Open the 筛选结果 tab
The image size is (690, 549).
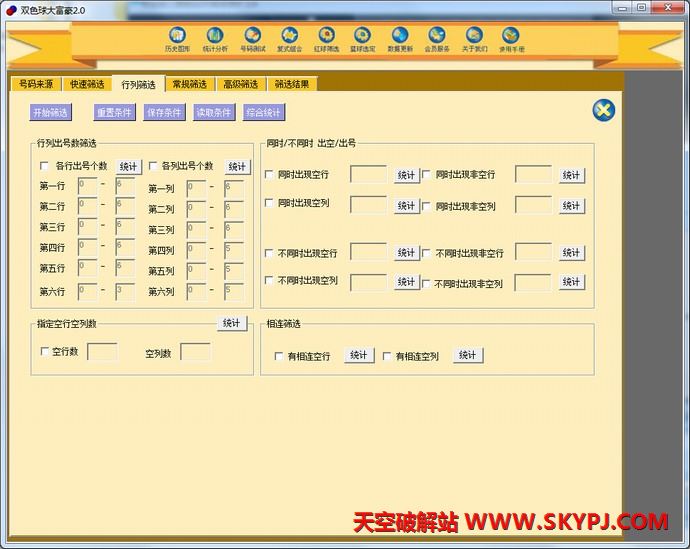(x=292, y=85)
